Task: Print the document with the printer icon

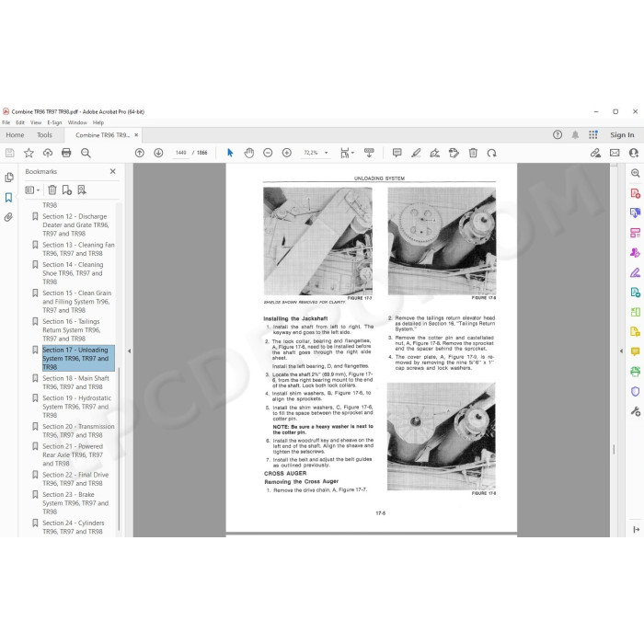Action: coord(66,154)
